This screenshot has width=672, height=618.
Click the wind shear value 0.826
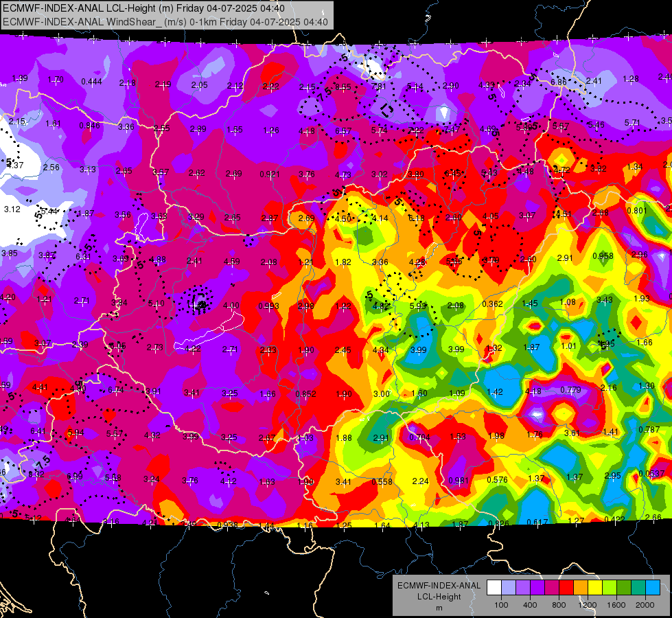498,523
